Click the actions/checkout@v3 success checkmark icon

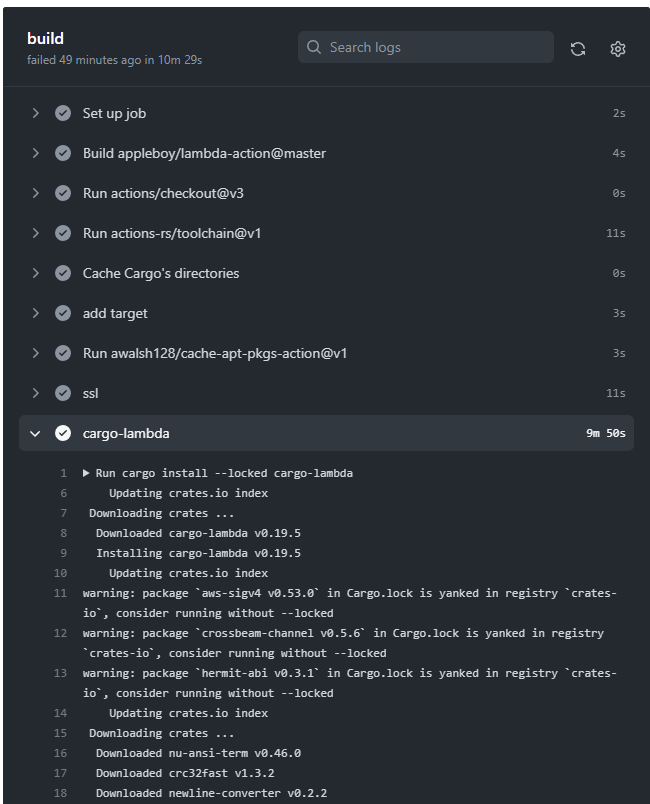point(63,193)
